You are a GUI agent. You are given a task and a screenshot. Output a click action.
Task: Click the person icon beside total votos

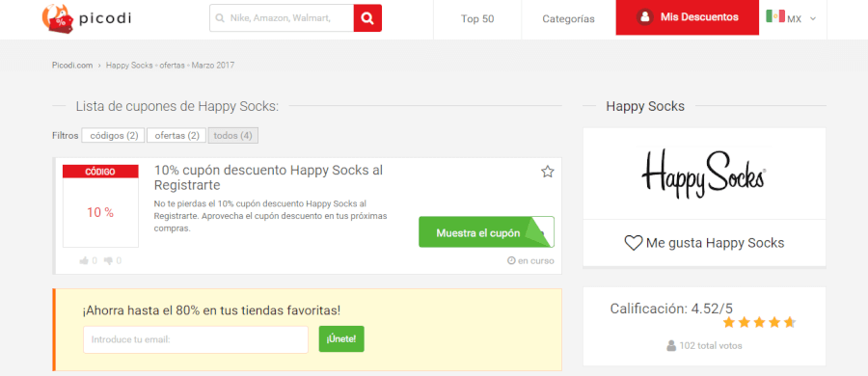pos(671,345)
